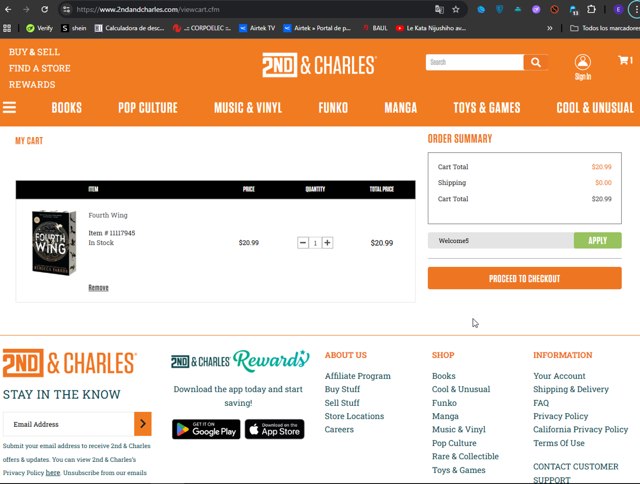
Task: Open the POP CULTURE menu
Action: (x=148, y=108)
